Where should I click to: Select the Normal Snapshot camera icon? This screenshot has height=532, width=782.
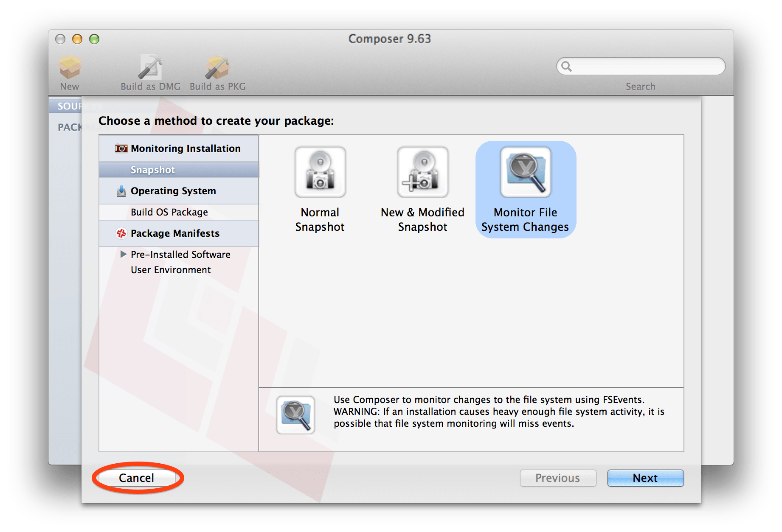point(320,172)
